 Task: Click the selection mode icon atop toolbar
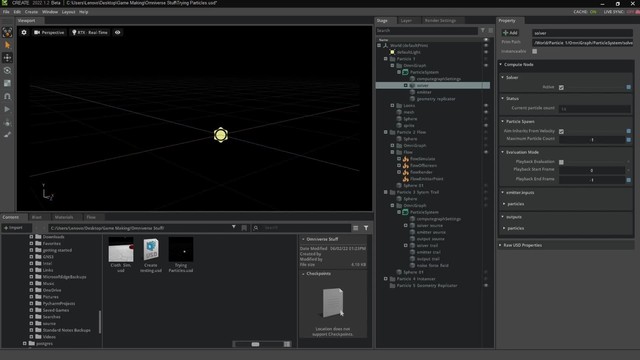pos(7,32)
